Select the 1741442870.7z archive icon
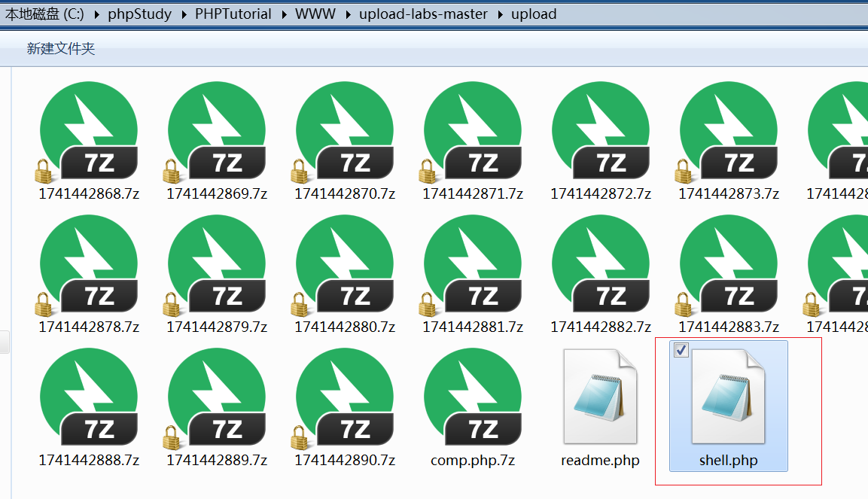Image resolution: width=868 pixels, height=499 pixels. coord(344,132)
